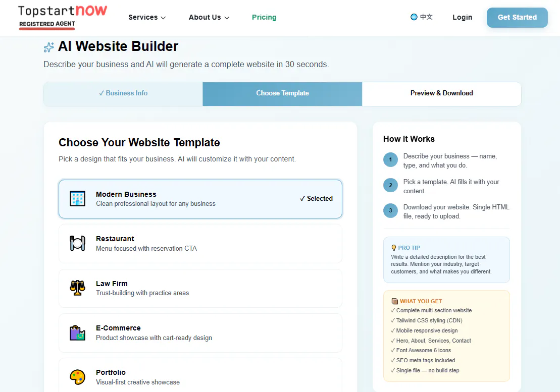Click the WHAT YOU GET label
560x392 pixels.
[x=421, y=301]
